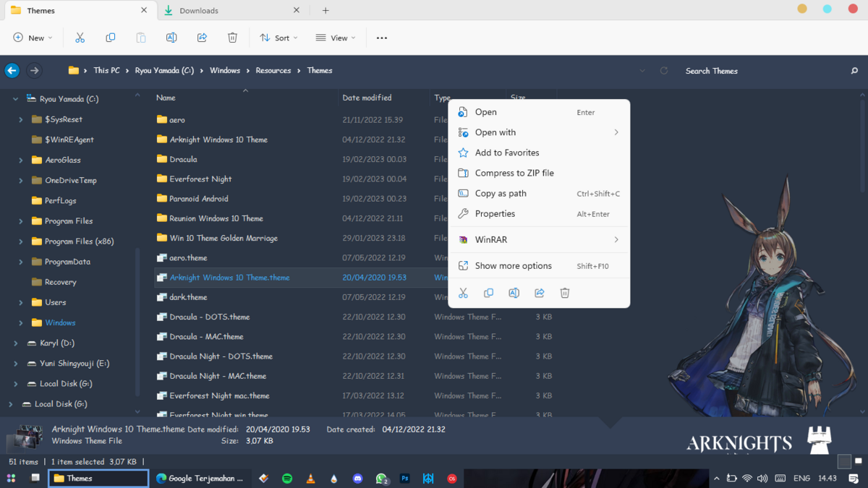Click the See more three-dots button
This screenshot has width=868, height=488.
point(382,38)
